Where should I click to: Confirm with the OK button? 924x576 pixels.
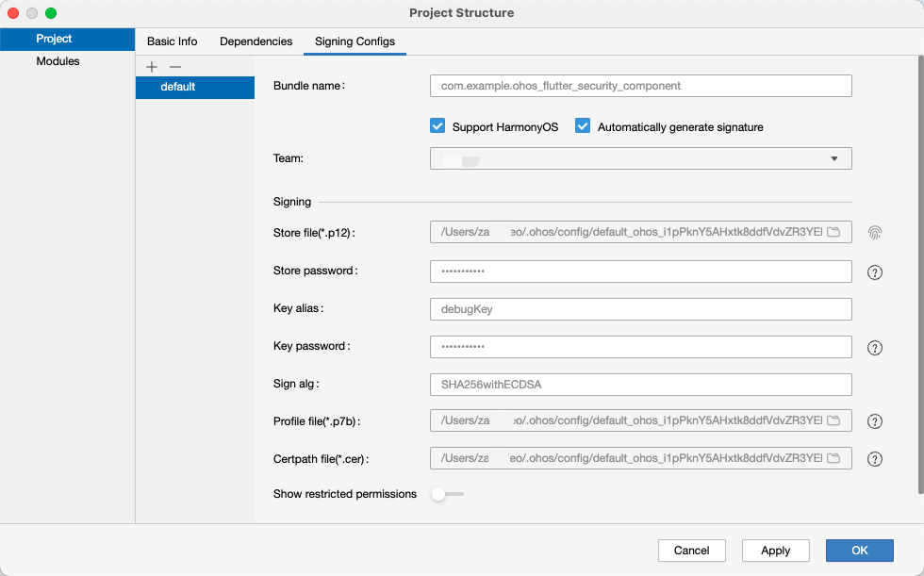pyautogui.click(x=860, y=551)
